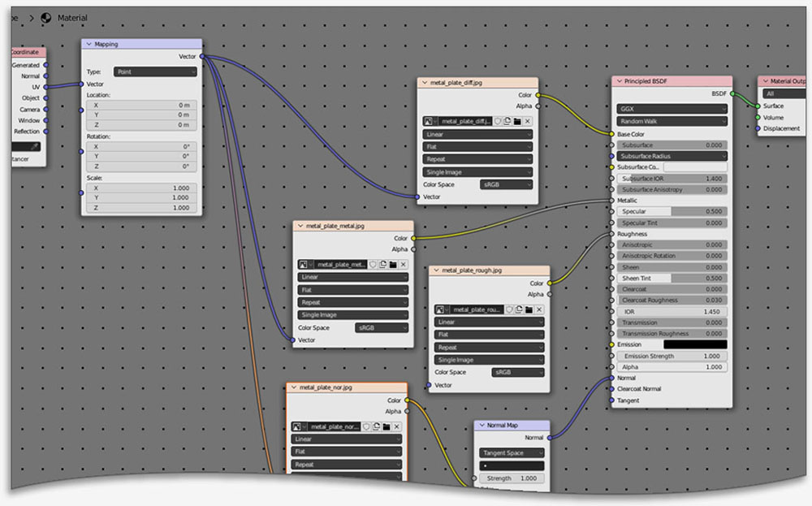Click the eyedropper in Texture Coordinate node
812x506 pixels.
(34, 146)
